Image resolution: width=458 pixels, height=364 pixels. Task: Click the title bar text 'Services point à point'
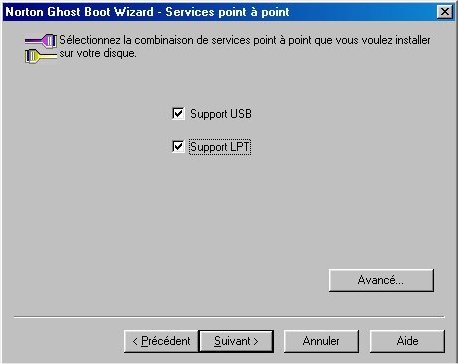(x=227, y=12)
